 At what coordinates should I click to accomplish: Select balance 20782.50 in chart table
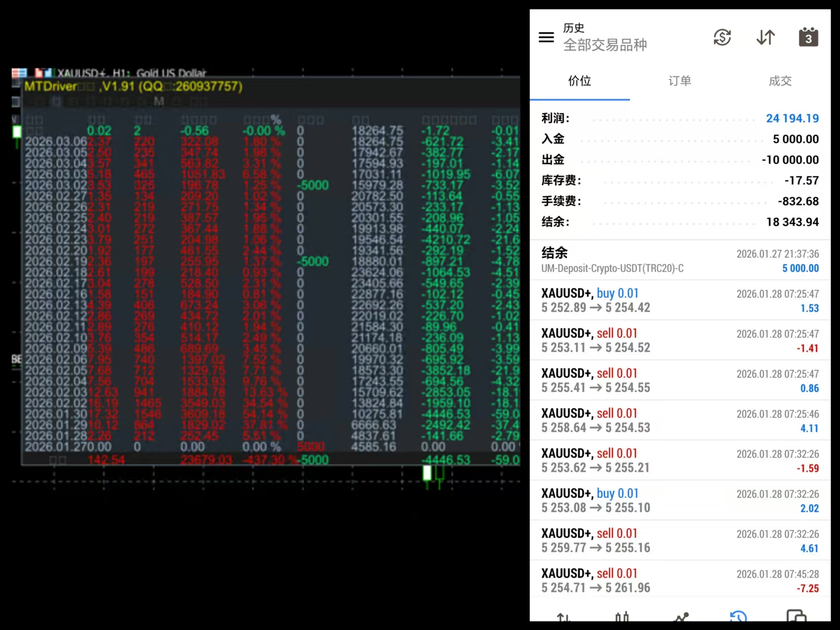(377, 196)
